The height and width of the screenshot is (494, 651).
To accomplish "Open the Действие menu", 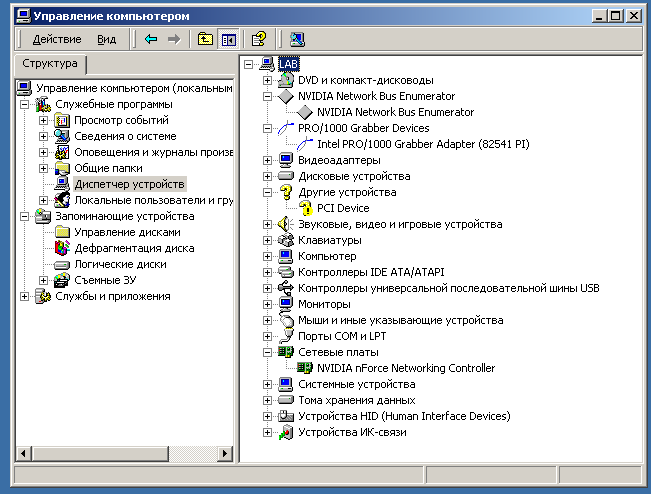I will (x=57, y=39).
